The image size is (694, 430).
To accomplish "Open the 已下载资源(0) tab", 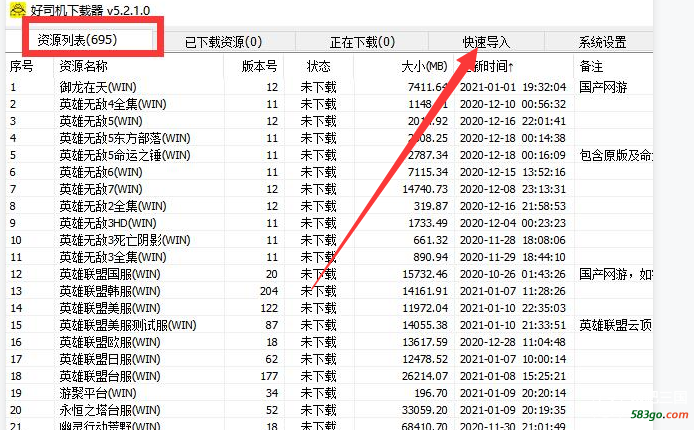I will point(224,42).
